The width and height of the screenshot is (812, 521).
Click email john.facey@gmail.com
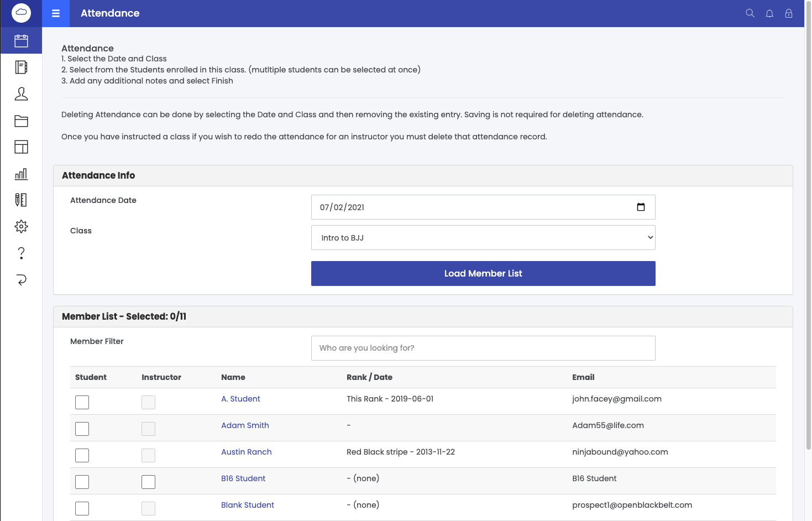[617, 399]
